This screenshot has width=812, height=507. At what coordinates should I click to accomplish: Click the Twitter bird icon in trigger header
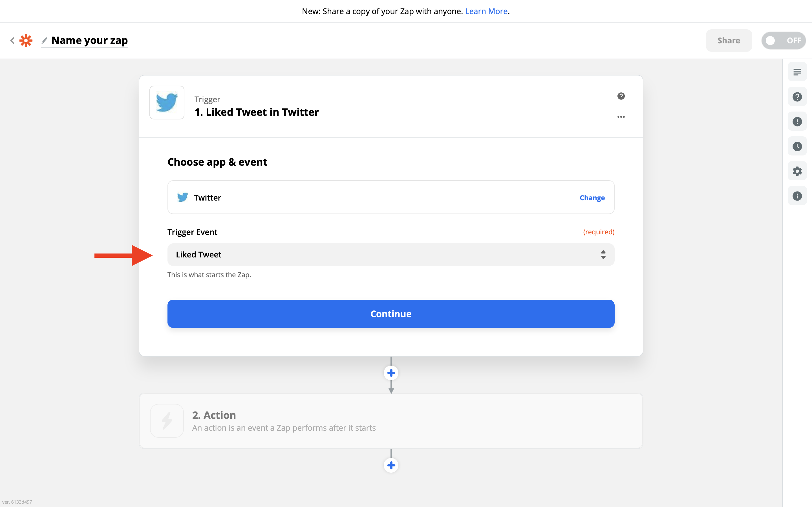[x=167, y=102]
